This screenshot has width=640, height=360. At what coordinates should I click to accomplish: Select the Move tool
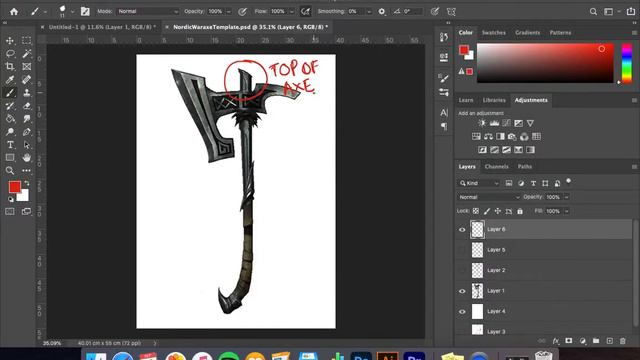(x=10, y=40)
